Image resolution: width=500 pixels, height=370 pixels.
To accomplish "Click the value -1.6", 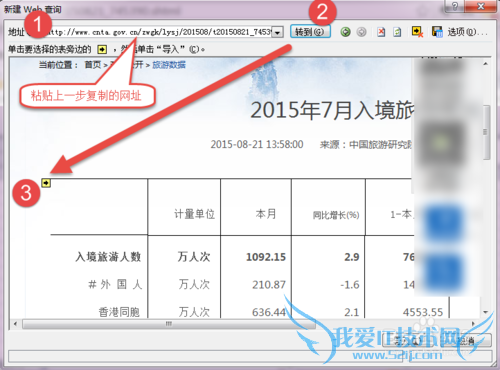I will tap(350, 285).
